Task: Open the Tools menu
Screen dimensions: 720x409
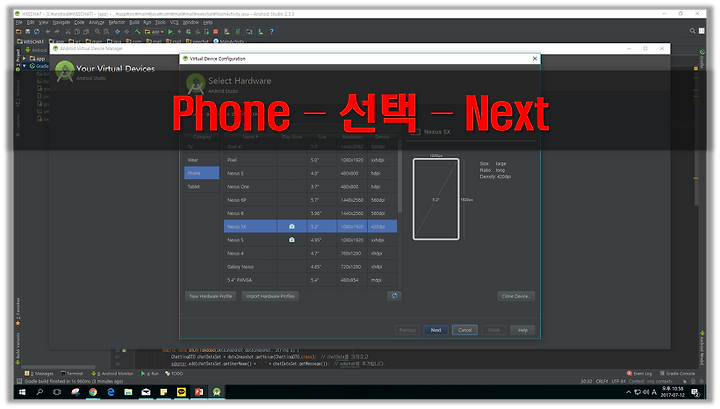Action: pyautogui.click(x=160, y=22)
